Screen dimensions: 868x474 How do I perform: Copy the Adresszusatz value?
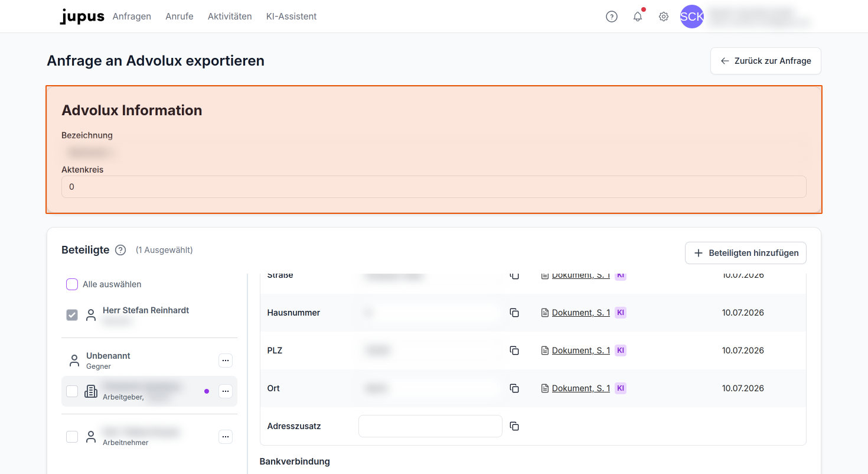point(514,426)
